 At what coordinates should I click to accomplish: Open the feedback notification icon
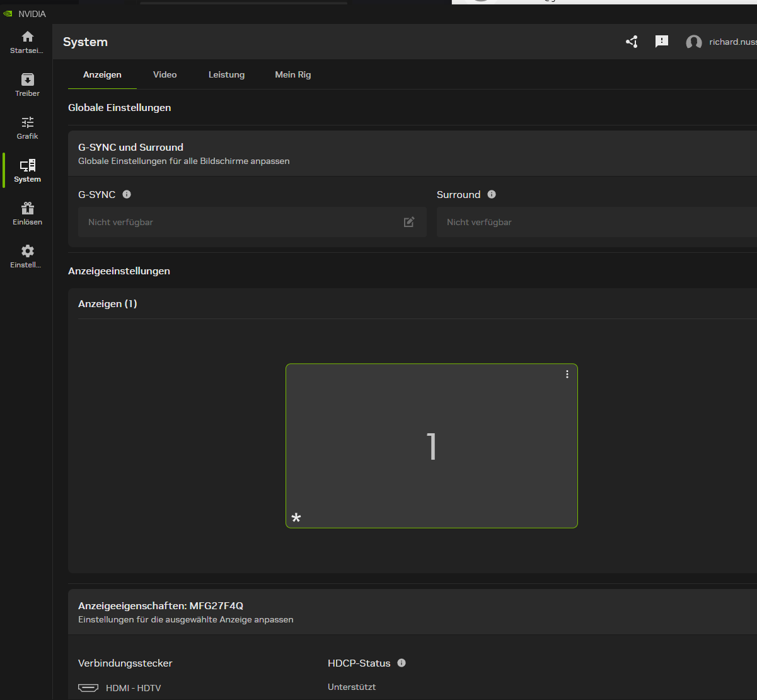click(x=661, y=42)
